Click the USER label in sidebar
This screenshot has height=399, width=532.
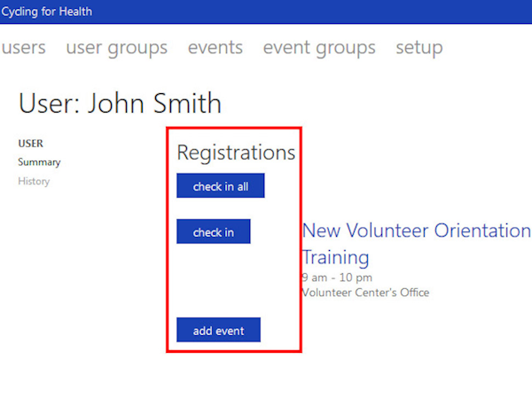tap(30, 144)
